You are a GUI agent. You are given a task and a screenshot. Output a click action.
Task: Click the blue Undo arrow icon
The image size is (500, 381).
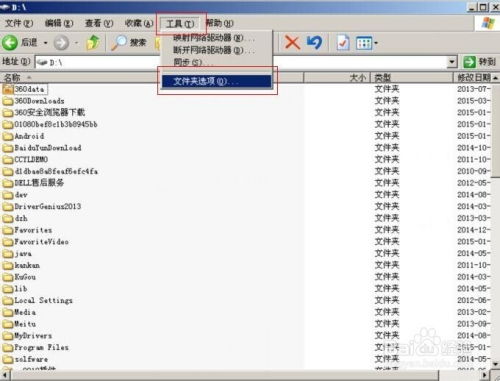click(x=315, y=43)
